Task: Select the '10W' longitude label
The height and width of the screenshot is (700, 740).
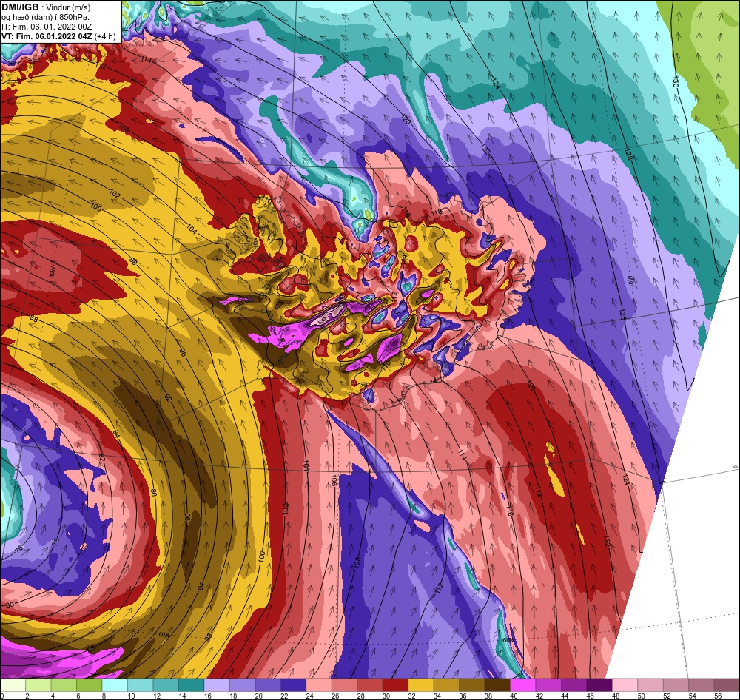Action: coord(631,283)
